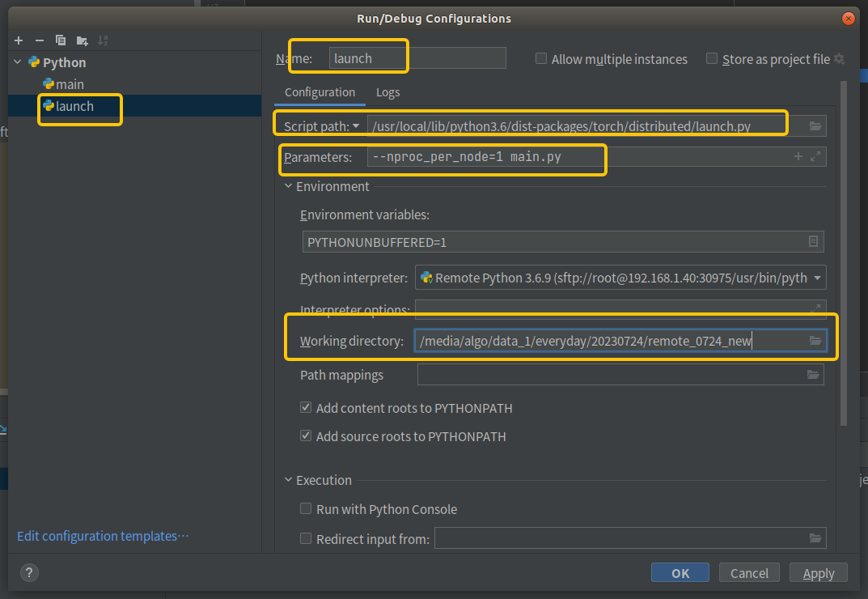Screen dimensions: 868x599
Task: Click the OK button
Action: pyautogui.click(x=680, y=573)
